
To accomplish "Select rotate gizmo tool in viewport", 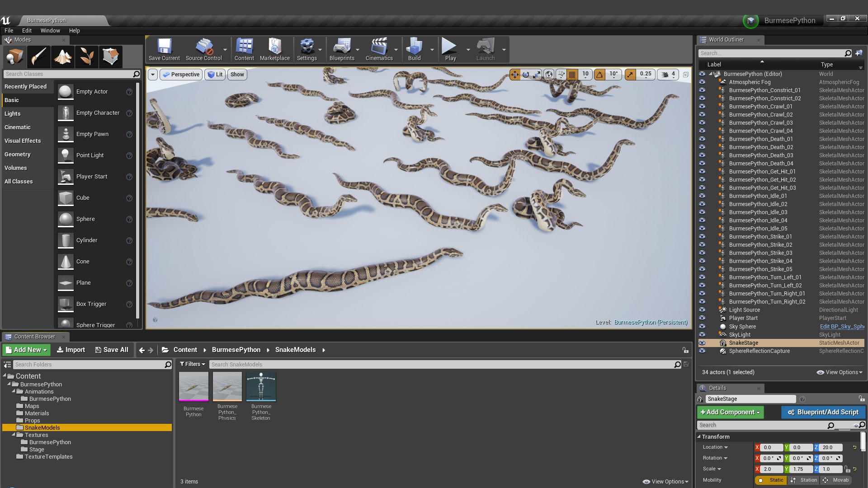I will point(526,75).
